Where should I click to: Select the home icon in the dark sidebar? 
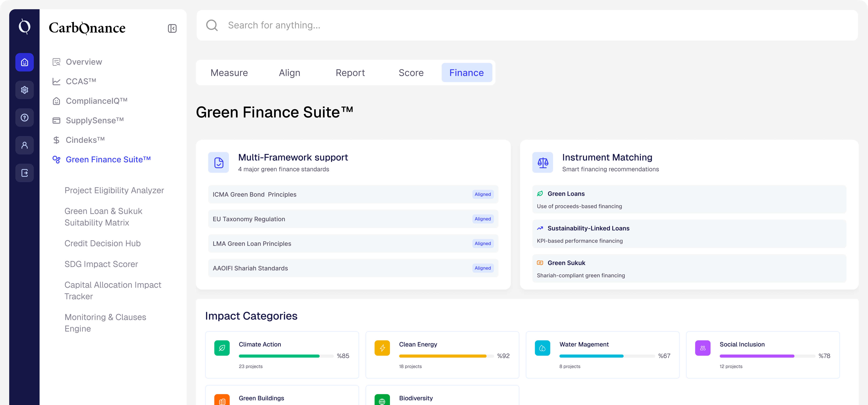(x=24, y=62)
